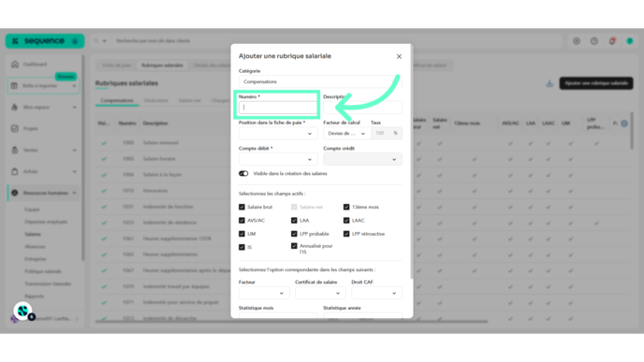
Task: Collapse the Ressources humaines sidebar section
Action: 74,193
